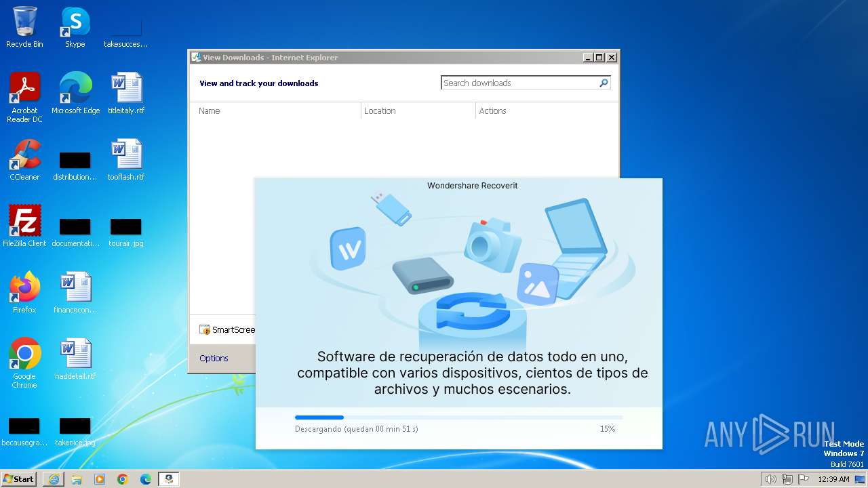Launch CCleaner desktop shortcut
868x488 pixels.
tap(24, 160)
